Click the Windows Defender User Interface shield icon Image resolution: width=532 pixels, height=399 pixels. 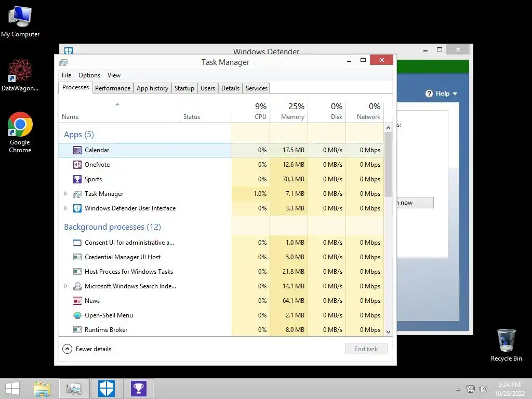coord(77,208)
